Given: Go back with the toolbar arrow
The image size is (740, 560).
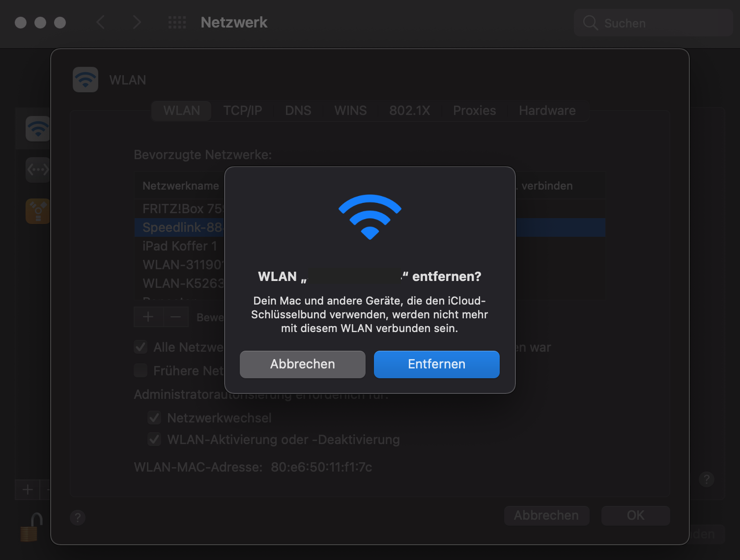Looking at the screenshot, I should tap(101, 23).
